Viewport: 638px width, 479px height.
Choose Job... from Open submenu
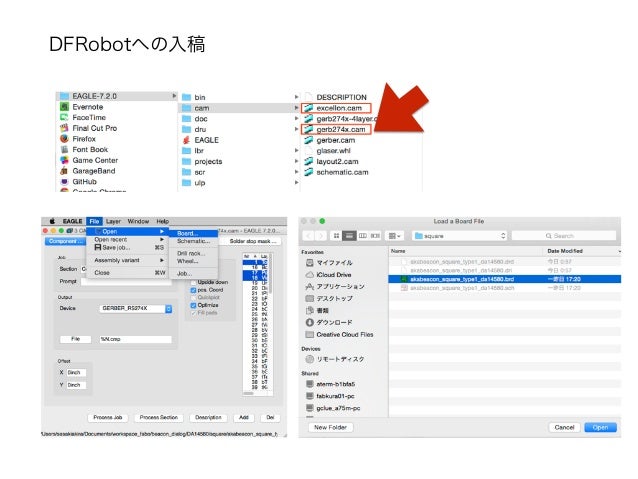(x=193, y=273)
